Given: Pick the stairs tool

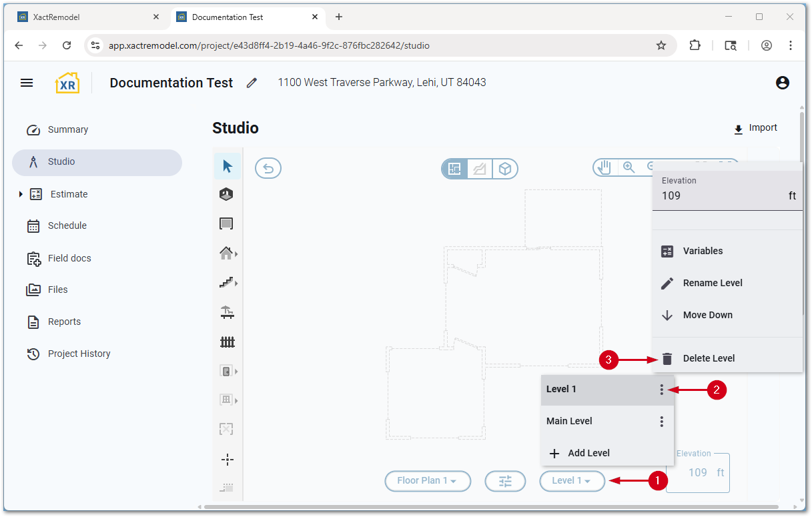Looking at the screenshot, I should pyautogui.click(x=226, y=283).
